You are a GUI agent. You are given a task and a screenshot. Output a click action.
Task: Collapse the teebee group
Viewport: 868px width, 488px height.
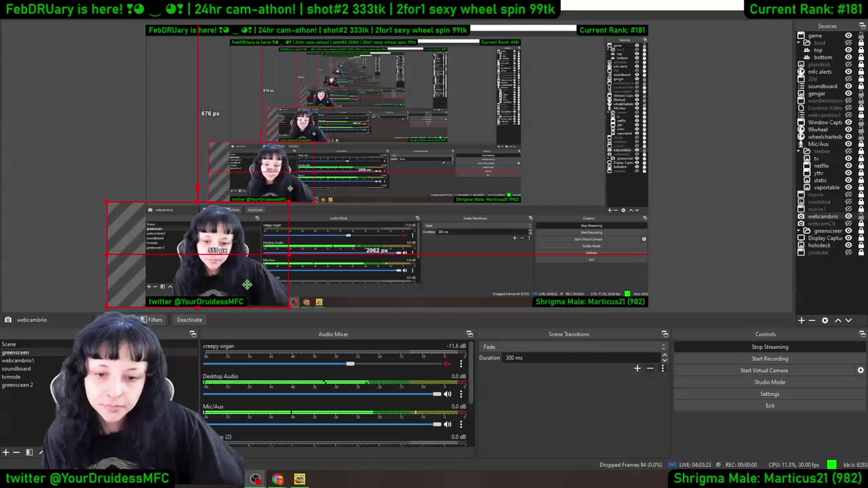click(799, 151)
